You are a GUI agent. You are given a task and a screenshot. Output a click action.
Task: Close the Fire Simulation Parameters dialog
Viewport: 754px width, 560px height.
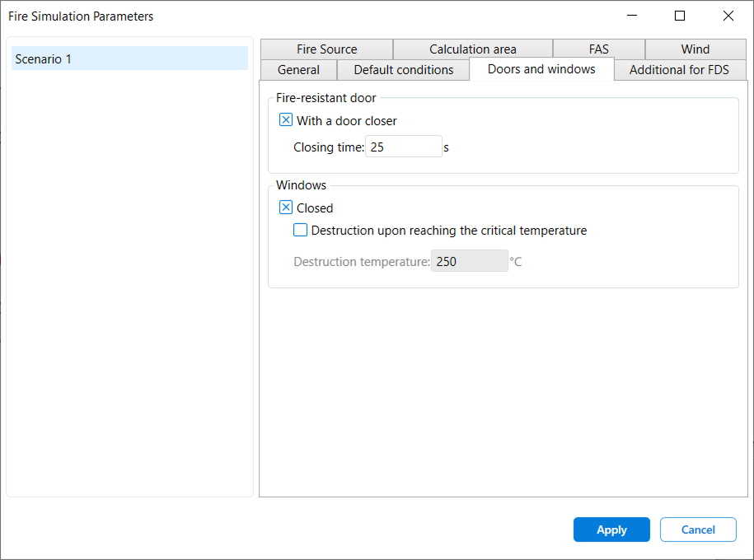728,16
